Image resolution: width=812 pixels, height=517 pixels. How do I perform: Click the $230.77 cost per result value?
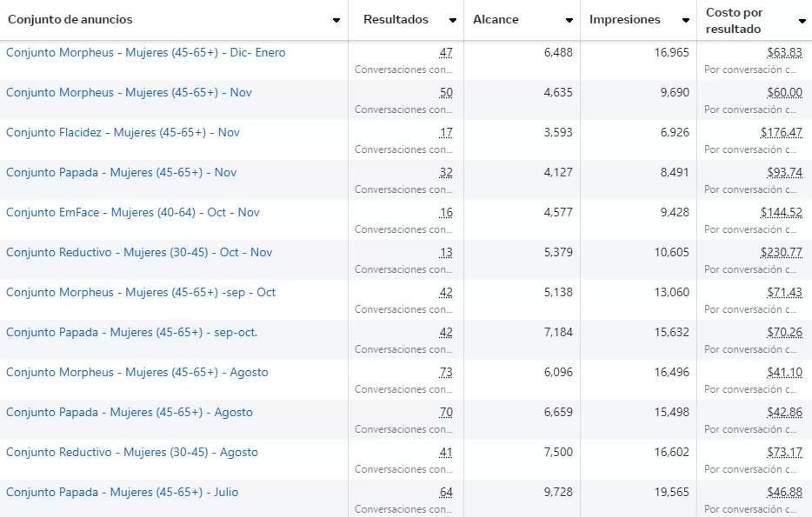tap(781, 253)
